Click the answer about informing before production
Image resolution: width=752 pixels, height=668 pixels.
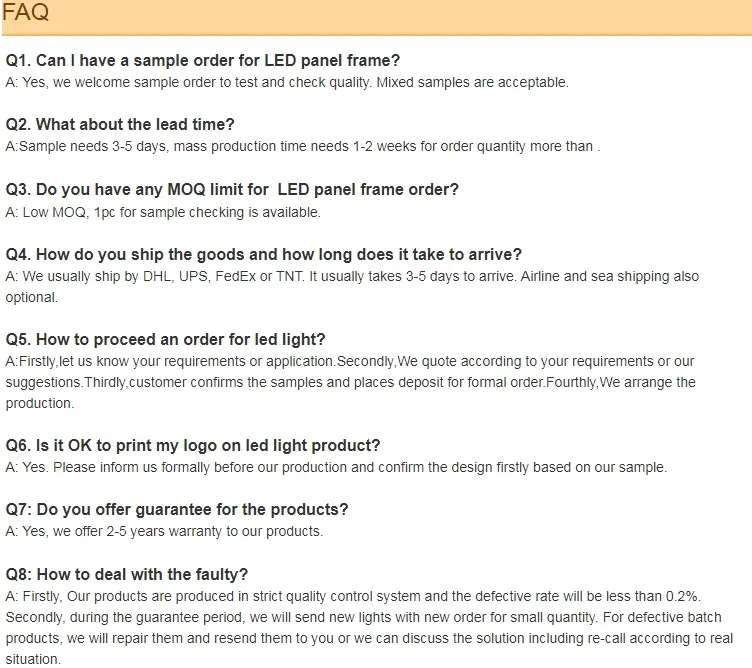[x=336, y=467]
